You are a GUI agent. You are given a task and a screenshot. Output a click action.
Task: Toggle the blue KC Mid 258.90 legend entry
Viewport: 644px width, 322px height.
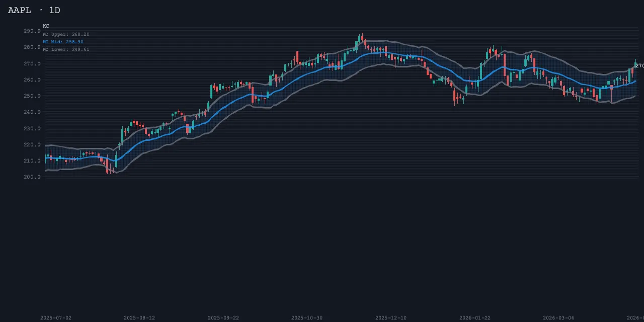(63, 42)
